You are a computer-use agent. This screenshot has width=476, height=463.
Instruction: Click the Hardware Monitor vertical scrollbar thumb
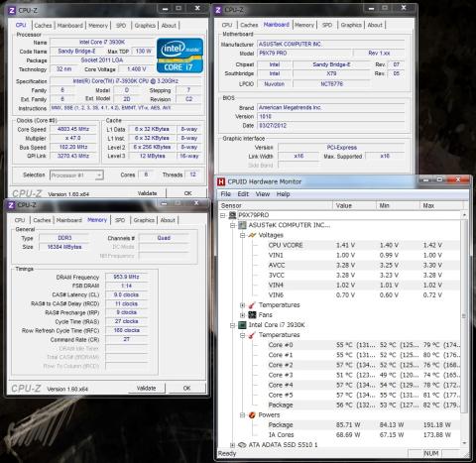pyautogui.click(x=464, y=315)
